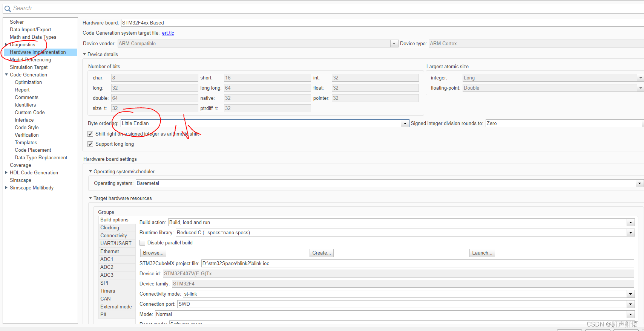Image resolution: width=644 pixels, height=331 pixels.
Task: Click the Hardware board field
Action: (x=382, y=23)
